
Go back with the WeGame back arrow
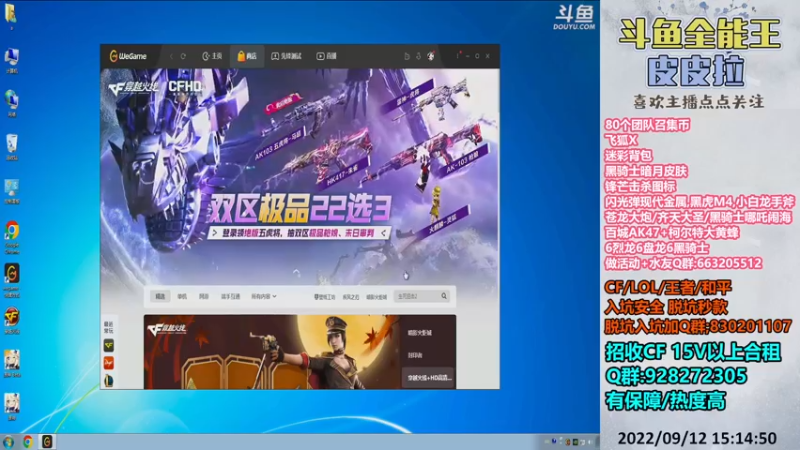pyautogui.click(x=171, y=56)
